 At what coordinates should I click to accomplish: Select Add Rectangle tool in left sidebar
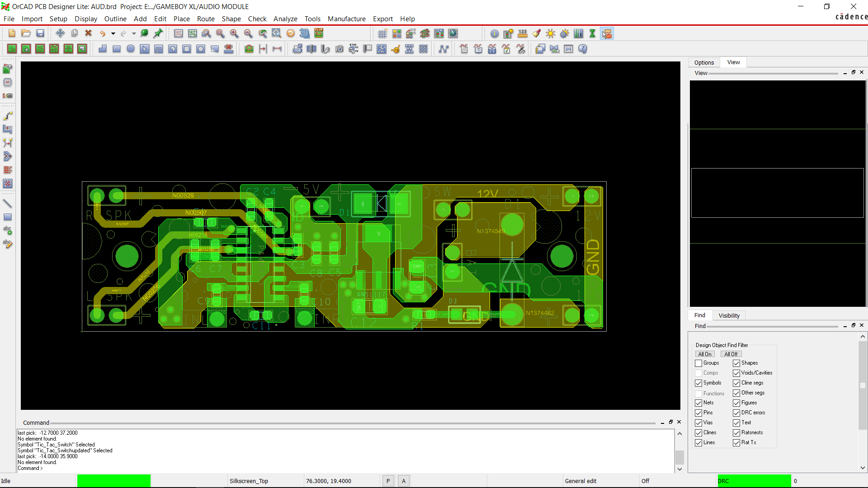pos(8,217)
